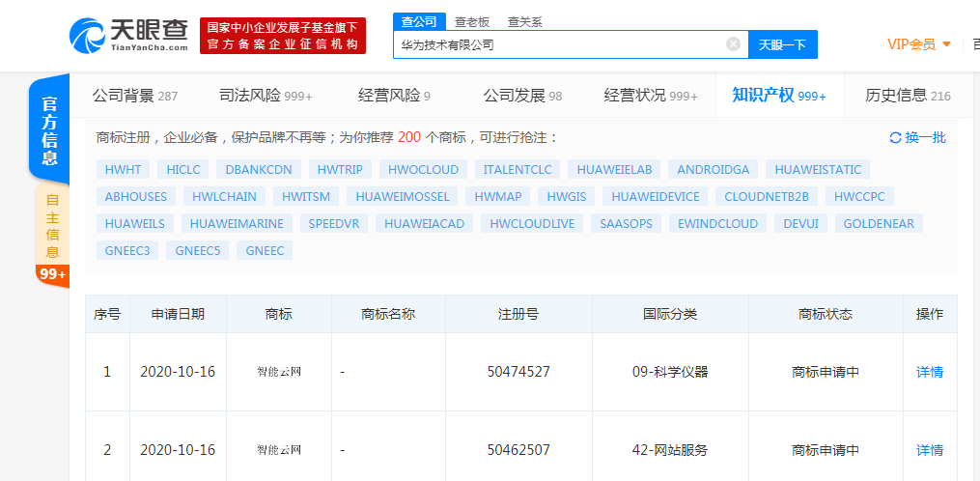The width and height of the screenshot is (980, 481).
Task: Select the HWHT trademark tag
Action: click(124, 169)
